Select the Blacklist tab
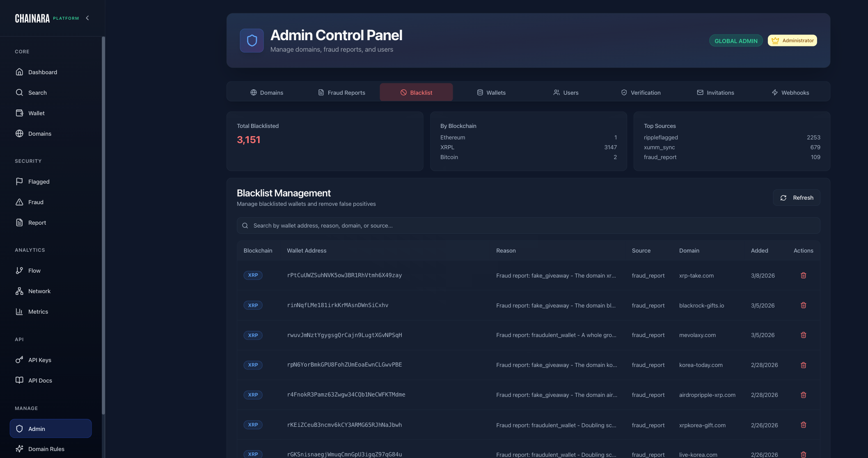 416,93
